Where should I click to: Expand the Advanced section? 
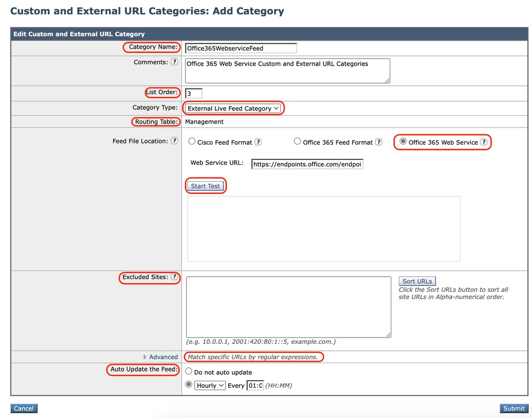[x=163, y=357]
